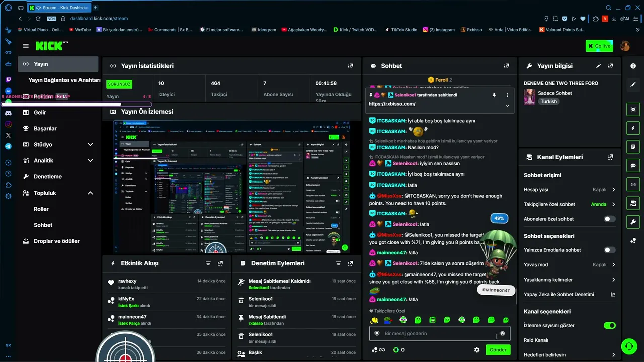Toggle the stream preview widget in right rail
The height and width of the screenshot is (362, 644).
(x=633, y=109)
